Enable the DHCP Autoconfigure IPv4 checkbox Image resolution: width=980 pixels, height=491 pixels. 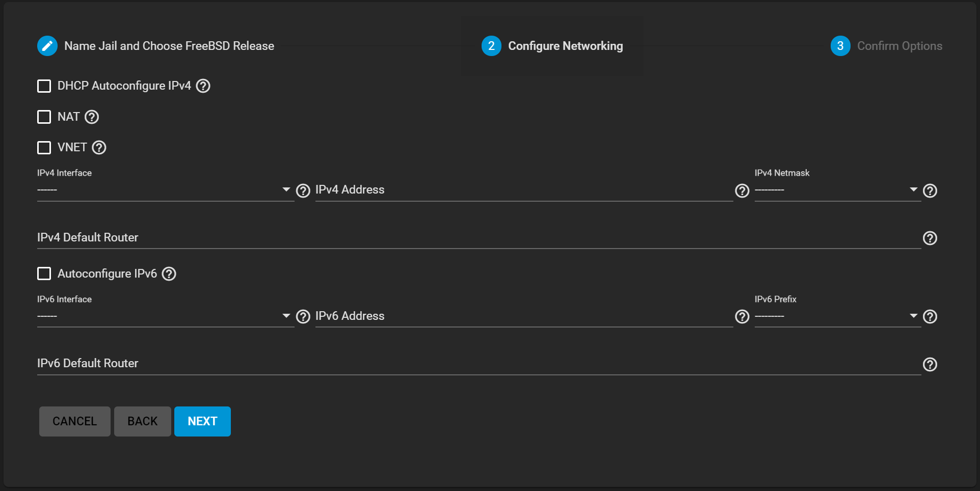tap(44, 86)
